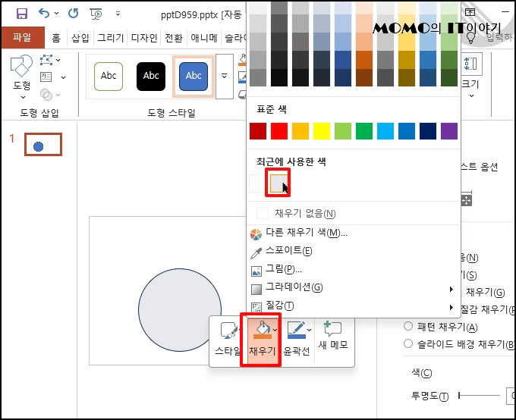516x420 pixels.
Task: Click the Redo/repeat icon
Action: (x=73, y=13)
